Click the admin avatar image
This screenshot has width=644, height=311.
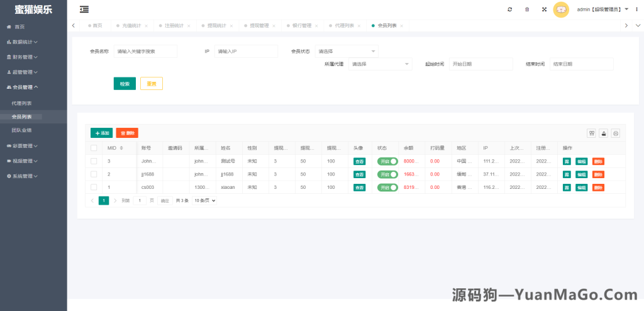point(560,9)
